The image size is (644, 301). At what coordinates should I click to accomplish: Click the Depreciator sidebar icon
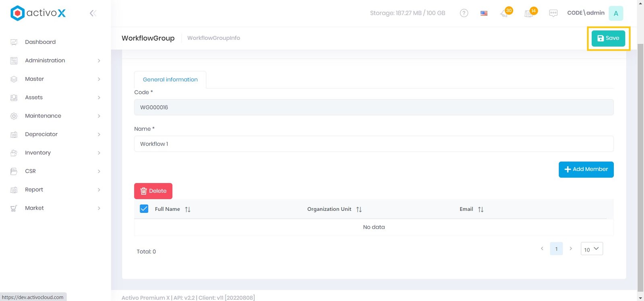click(14, 134)
